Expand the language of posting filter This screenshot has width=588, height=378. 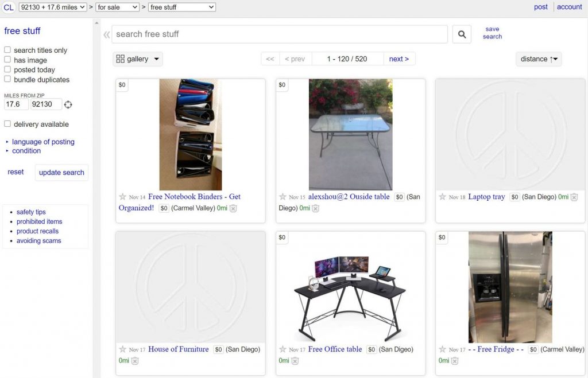pos(43,142)
